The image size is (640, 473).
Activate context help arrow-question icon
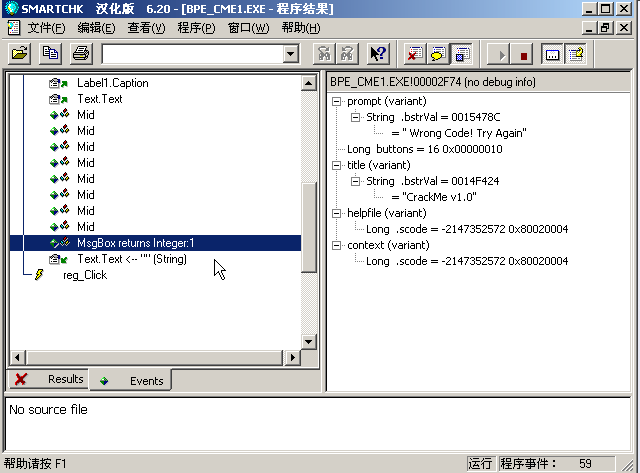378,54
